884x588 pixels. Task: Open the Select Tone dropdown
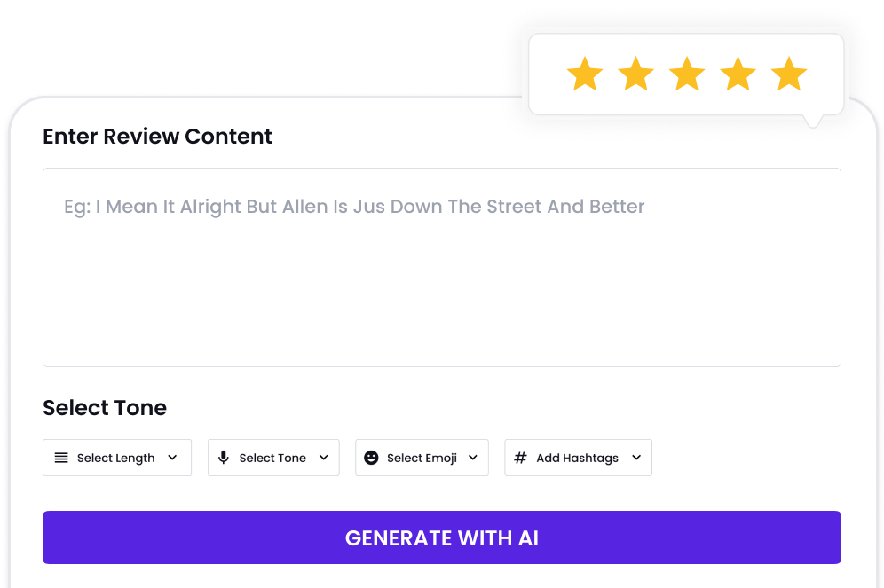click(x=272, y=458)
